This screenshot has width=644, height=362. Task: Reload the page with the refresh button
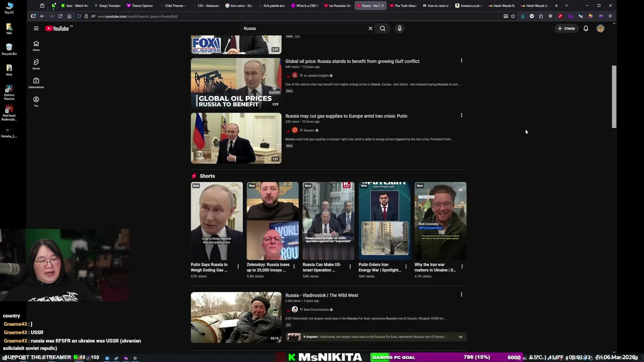(60, 16)
